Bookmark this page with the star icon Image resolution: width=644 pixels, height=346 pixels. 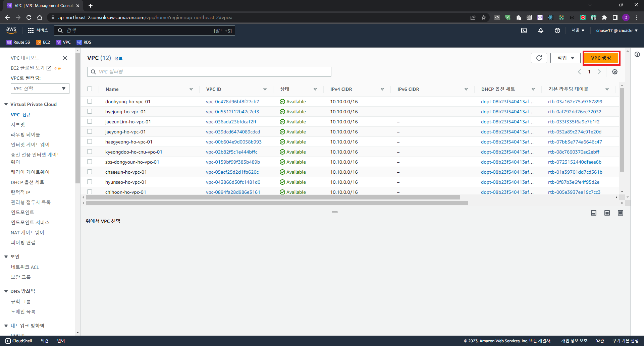(x=484, y=17)
